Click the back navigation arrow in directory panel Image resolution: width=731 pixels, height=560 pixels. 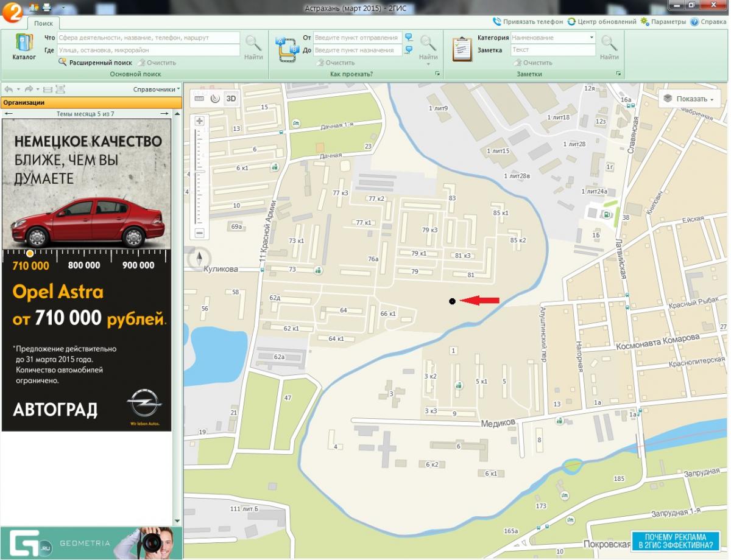9,89
